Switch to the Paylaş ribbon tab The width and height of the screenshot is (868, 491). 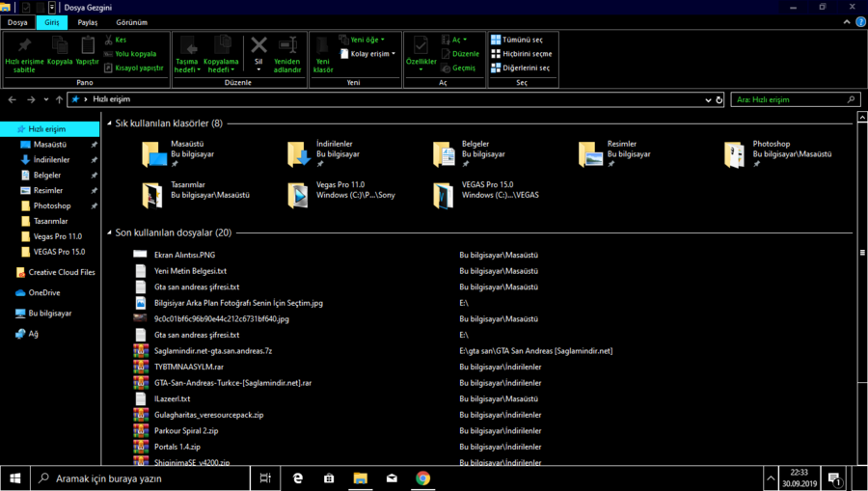coord(88,23)
